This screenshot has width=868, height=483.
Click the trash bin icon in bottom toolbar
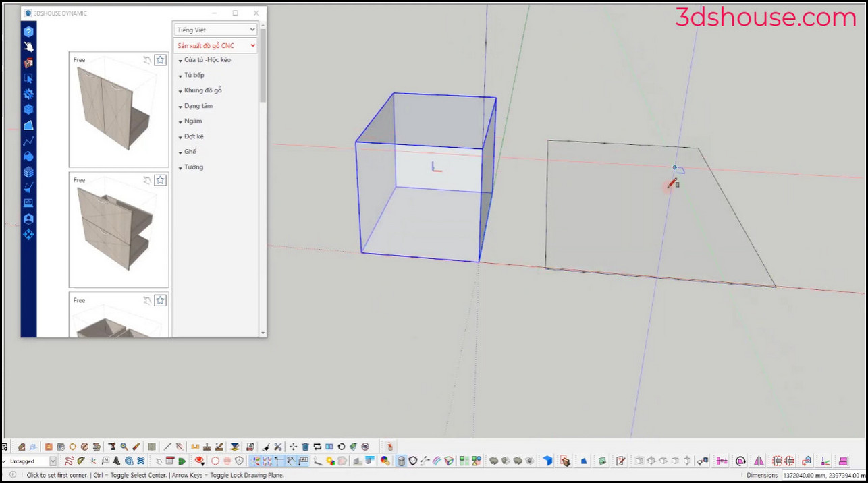(305, 447)
